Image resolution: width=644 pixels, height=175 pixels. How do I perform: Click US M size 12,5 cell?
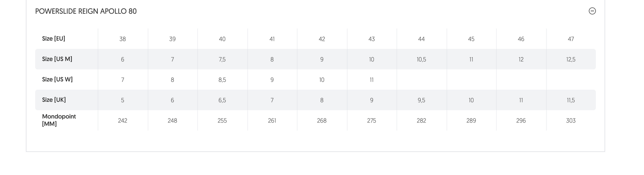(571, 59)
